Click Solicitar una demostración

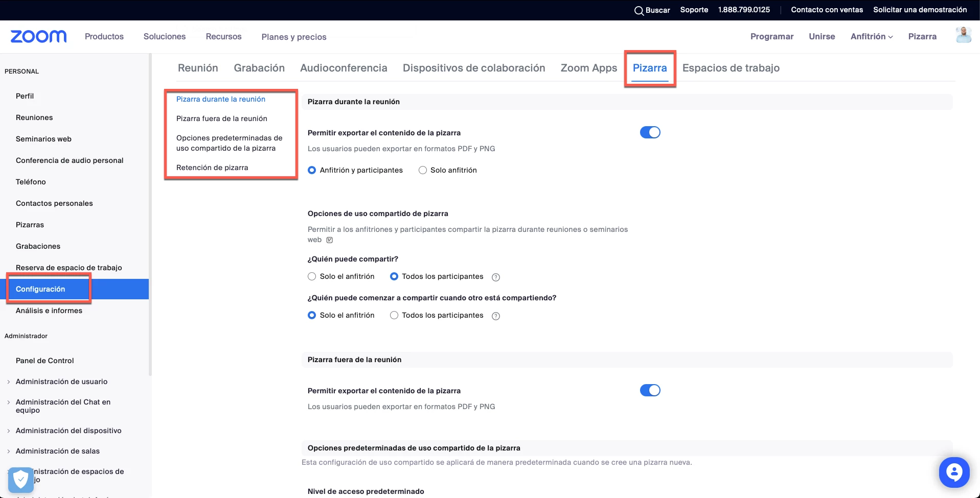click(x=920, y=10)
